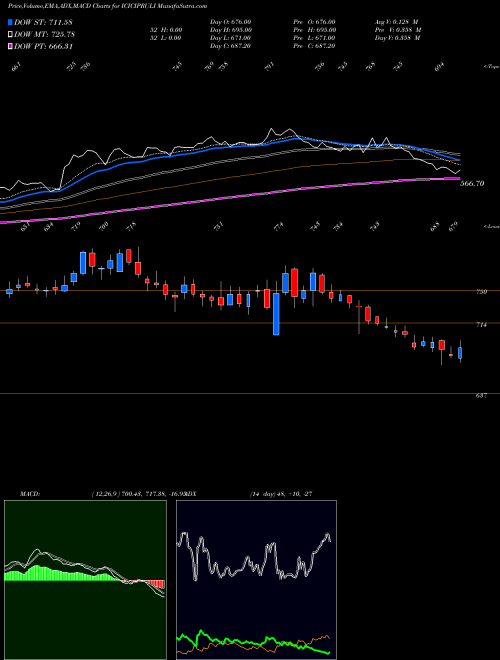Click the 'Day C: 687.20' value
This screenshot has width=500, height=660.
tap(230, 46)
